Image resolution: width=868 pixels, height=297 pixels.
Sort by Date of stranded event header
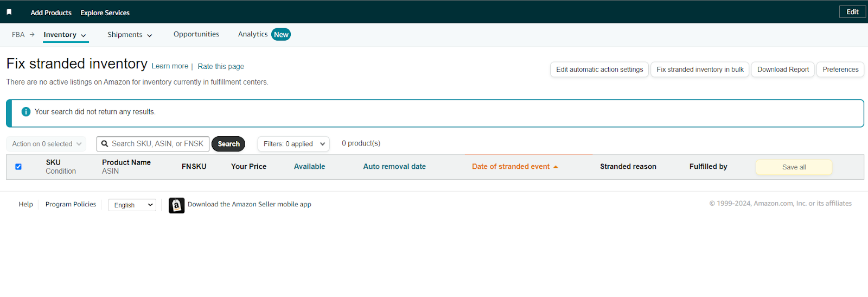[x=511, y=167]
